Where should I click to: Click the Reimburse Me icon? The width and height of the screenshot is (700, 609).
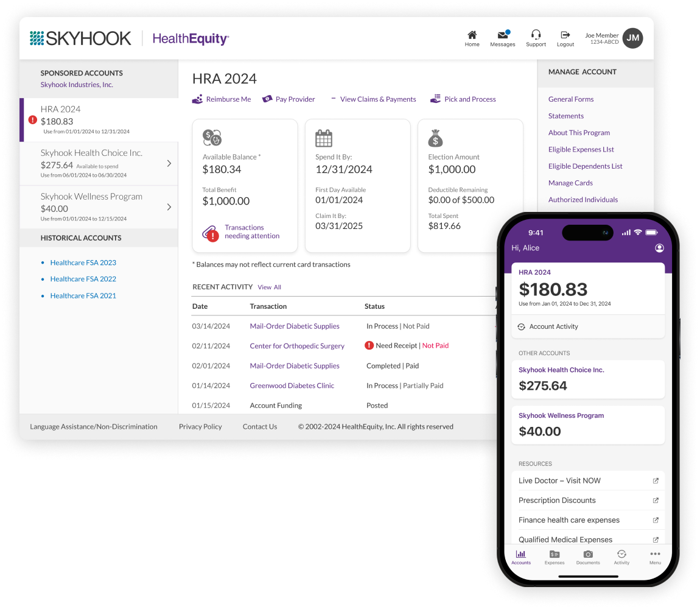point(197,99)
